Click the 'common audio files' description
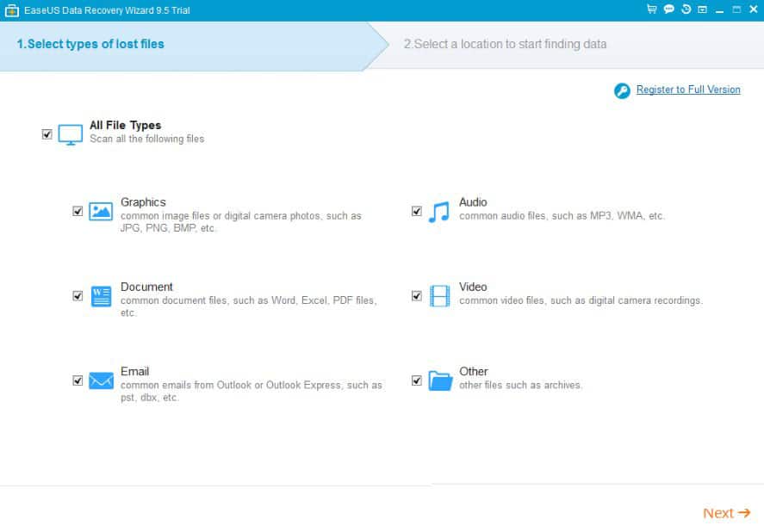 point(562,216)
